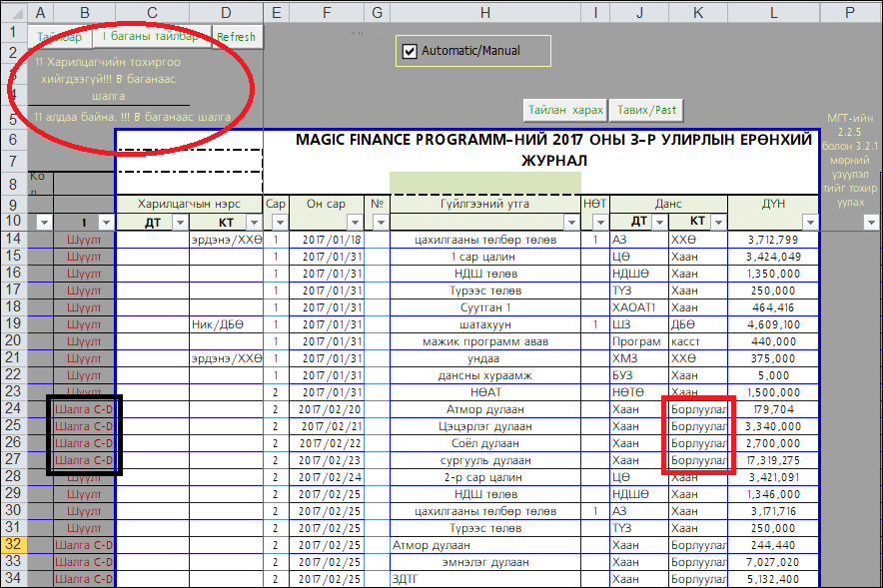This screenshot has width=883, height=588.
Task: Click the I баганы тайлбар button
Action: (x=151, y=36)
